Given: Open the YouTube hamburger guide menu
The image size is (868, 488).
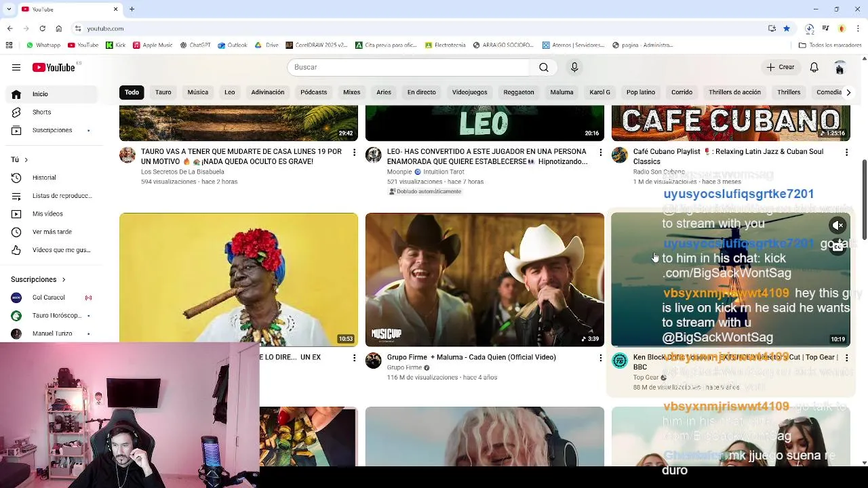Looking at the screenshot, I should tap(16, 67).
